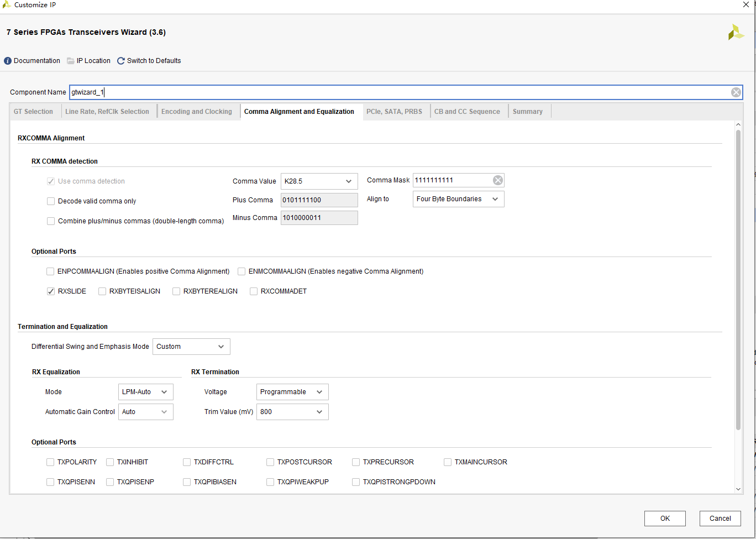Click the IP Location folder icon

[71, 61]
